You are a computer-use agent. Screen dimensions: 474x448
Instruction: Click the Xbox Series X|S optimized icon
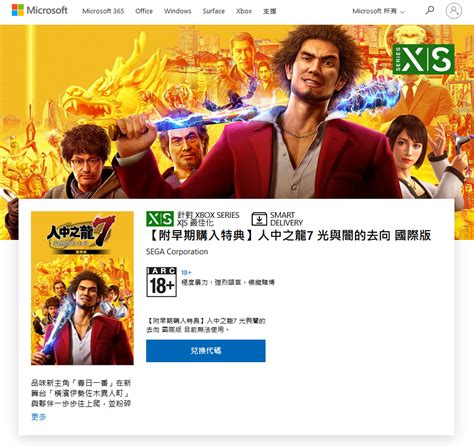coord(160,219)
